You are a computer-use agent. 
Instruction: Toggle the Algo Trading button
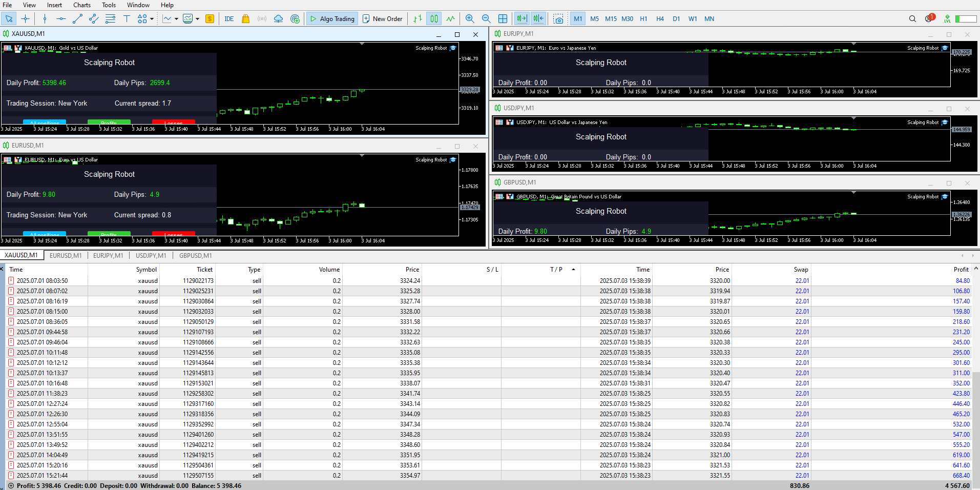click(x=332, y=19)
